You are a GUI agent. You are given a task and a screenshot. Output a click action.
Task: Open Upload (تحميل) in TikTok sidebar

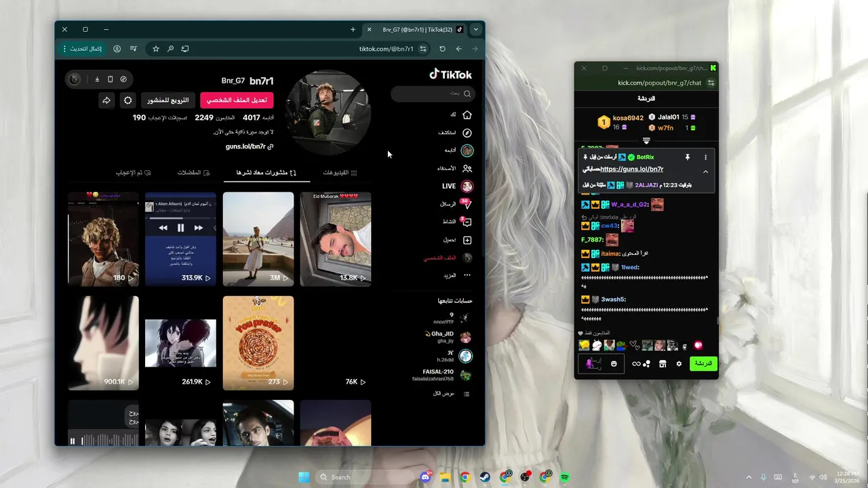(457, 240)
